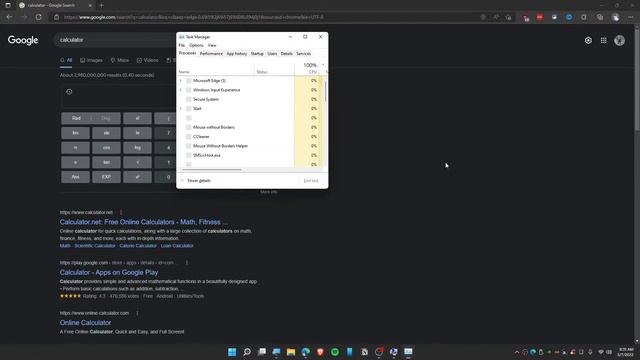This screenshot has width=640, height=360.
Task: Select the Maps search tab
Action: 120,60
